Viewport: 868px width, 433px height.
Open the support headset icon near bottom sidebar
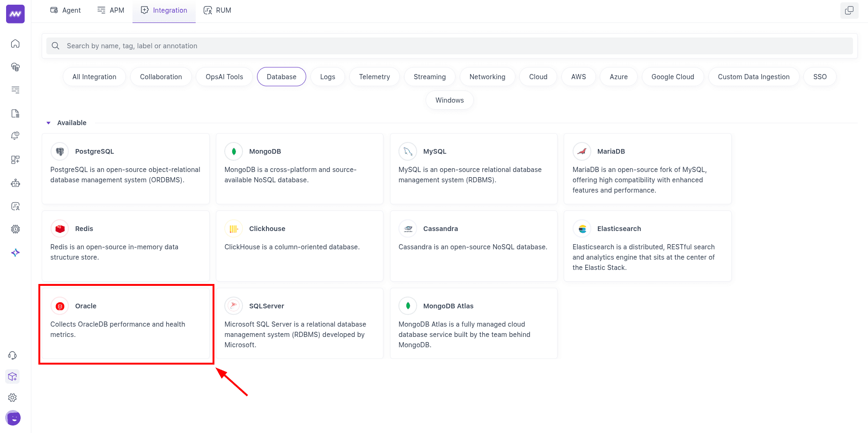(x=13, y=355)
